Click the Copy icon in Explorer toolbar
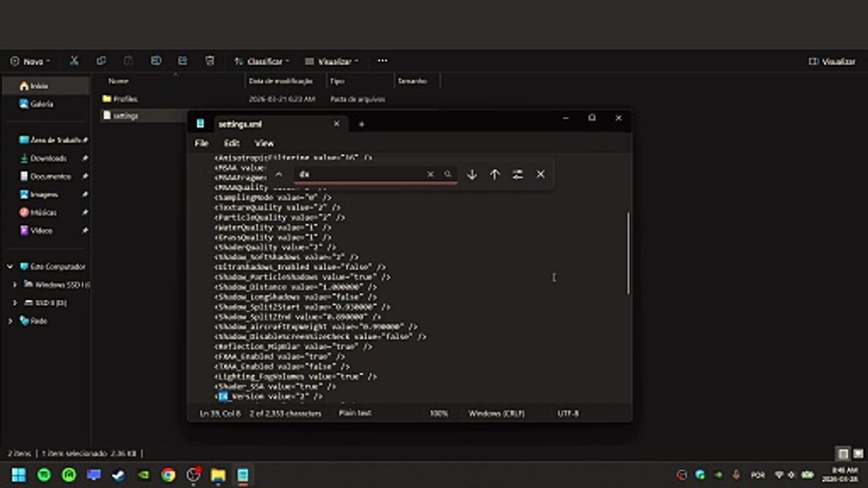868x488 pixels. pyautogui.click(x=101, y=61)
